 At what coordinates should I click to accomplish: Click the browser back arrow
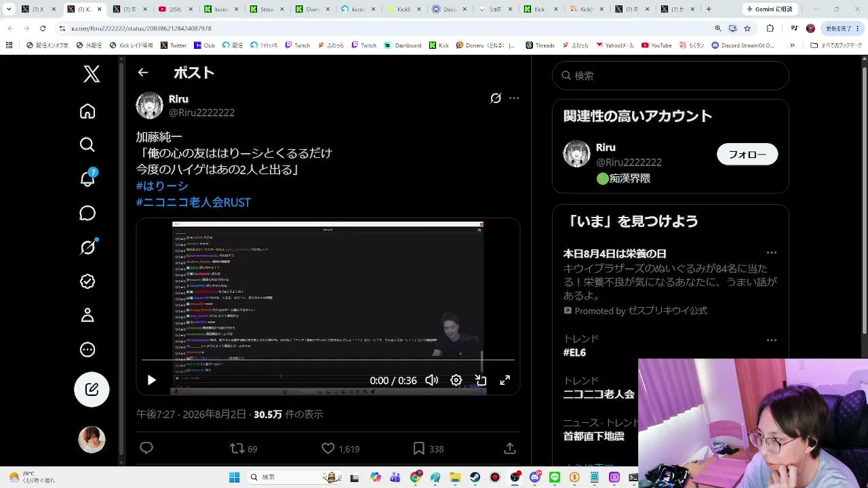(10, 28)
